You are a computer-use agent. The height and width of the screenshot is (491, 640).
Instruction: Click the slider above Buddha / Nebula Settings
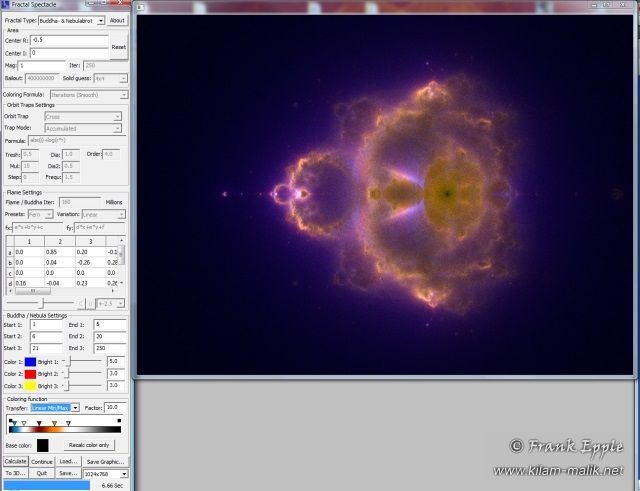[x=40, y=303]
